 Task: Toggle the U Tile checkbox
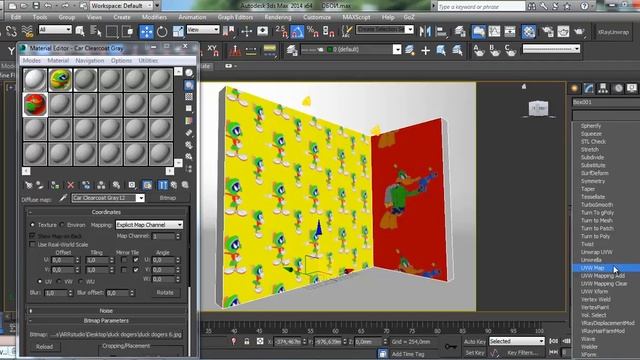tap(136, 260)
